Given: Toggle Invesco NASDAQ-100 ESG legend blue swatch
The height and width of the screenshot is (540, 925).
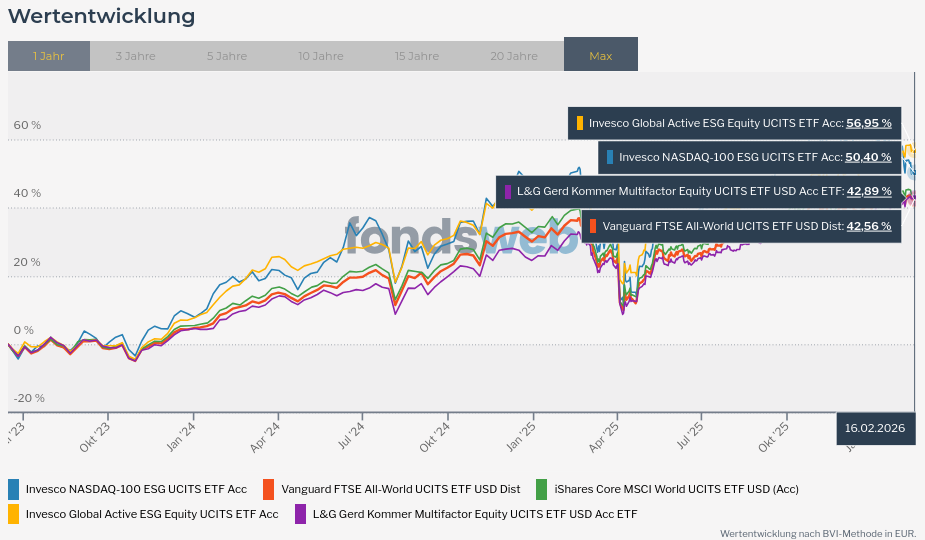Looking at the screenshot, I should point(14,489).
